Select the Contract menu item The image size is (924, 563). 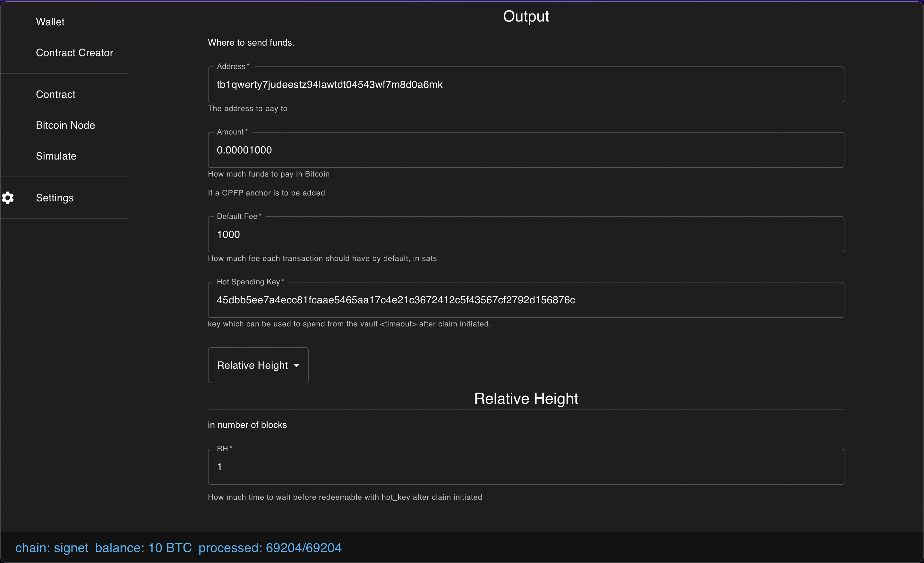pyautogui.click(x=56, y=94)
